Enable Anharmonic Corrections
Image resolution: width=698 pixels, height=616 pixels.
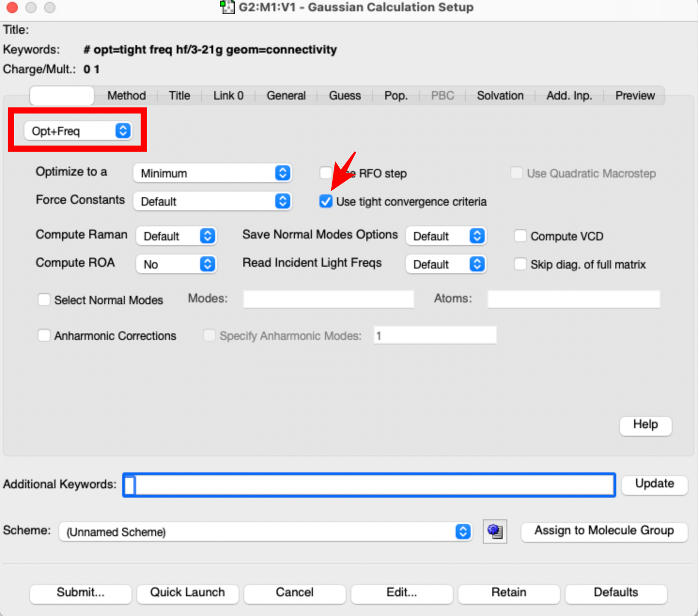point(44,335)
